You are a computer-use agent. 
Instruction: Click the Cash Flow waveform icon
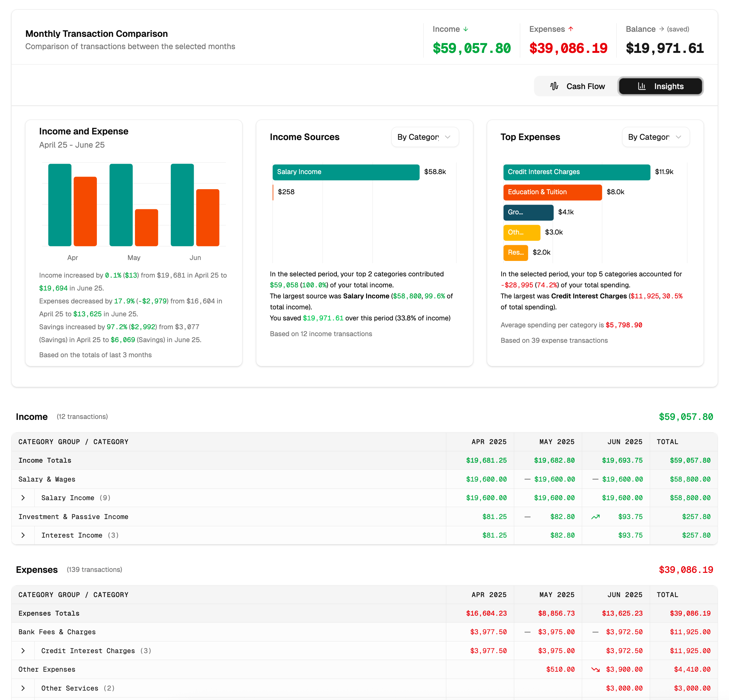pyautogui.click(x=554, y=86)
